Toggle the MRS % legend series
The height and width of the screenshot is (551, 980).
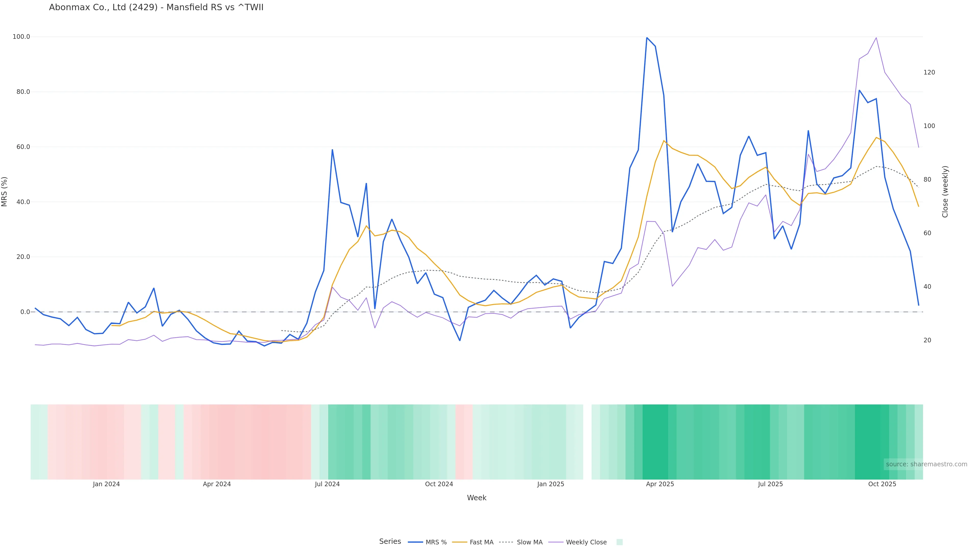click(x=436, y=542)
